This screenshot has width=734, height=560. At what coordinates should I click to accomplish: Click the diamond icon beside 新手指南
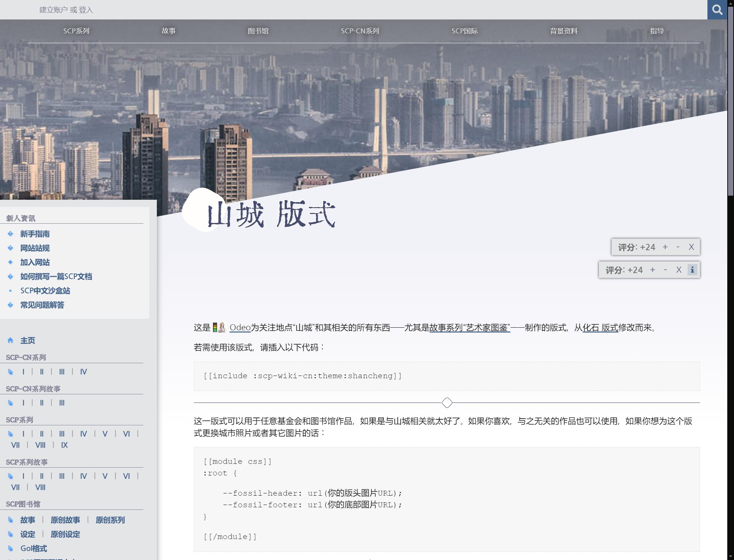(x=10, y=234)
